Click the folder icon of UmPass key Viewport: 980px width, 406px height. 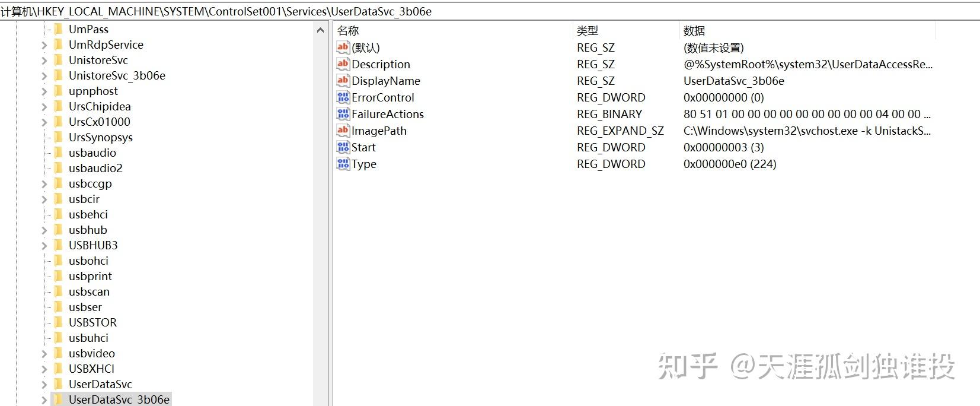[58, 29]
